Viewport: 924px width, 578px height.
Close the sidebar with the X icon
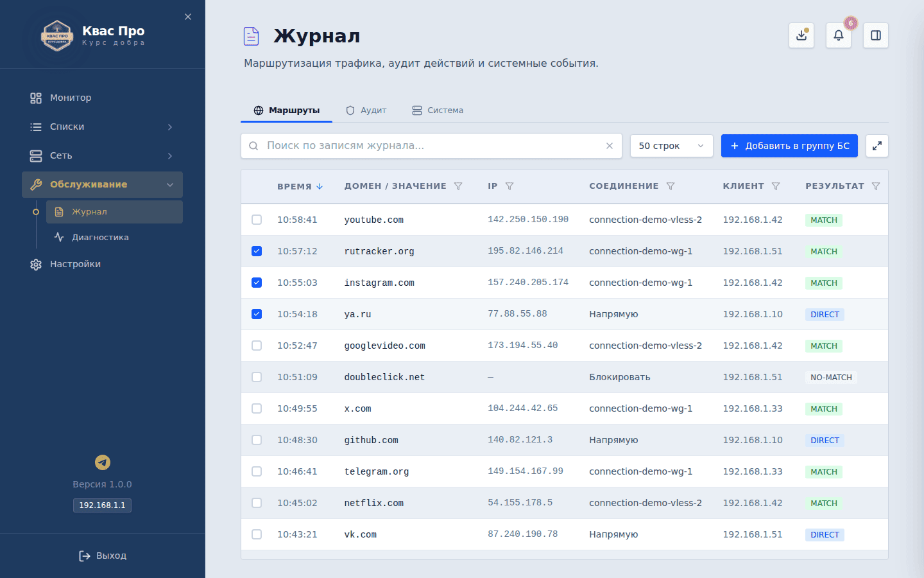[188, 17]
